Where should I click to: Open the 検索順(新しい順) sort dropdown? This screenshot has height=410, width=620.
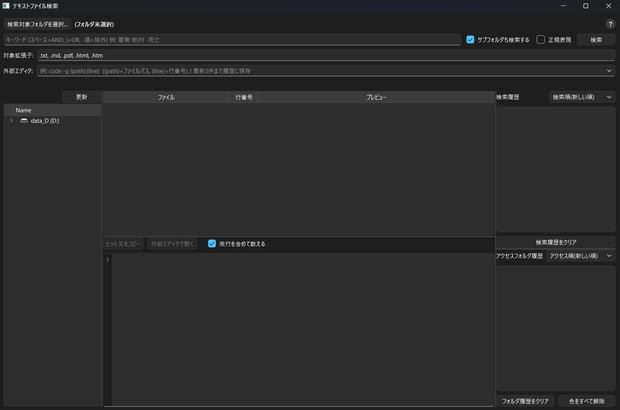pyautogui.click(x=582, y=97)
